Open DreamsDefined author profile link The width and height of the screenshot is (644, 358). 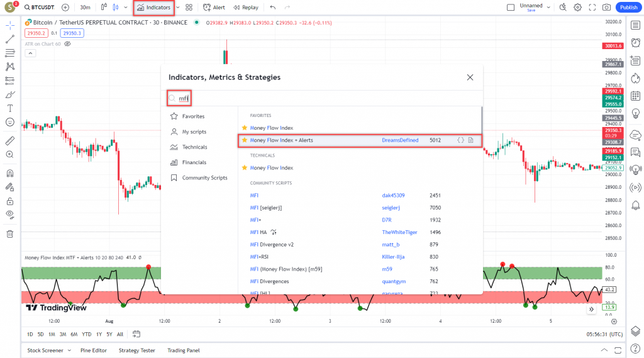coord(400,140)
